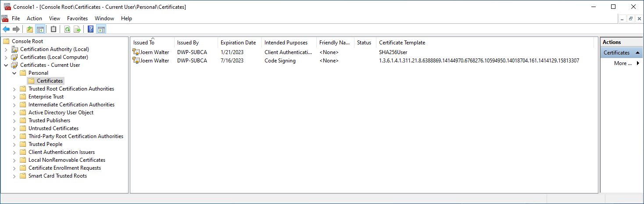
Task: Click the clipboard Paste toolbar icon
Action: coord(54,29)
